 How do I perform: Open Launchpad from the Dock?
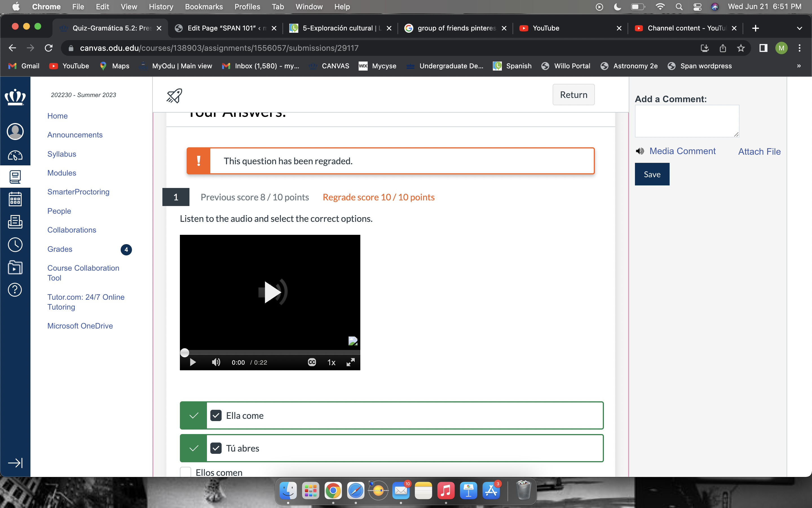[311, 491]
